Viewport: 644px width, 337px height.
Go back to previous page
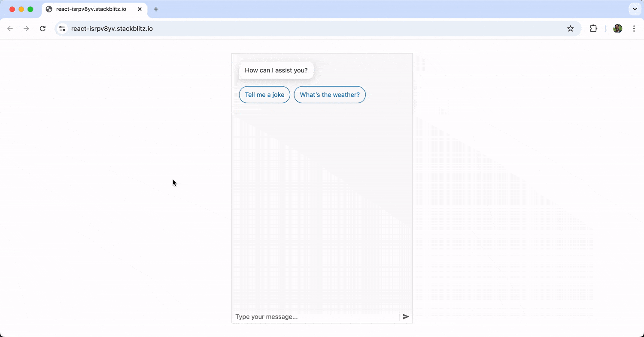click(x=10, y=29)
